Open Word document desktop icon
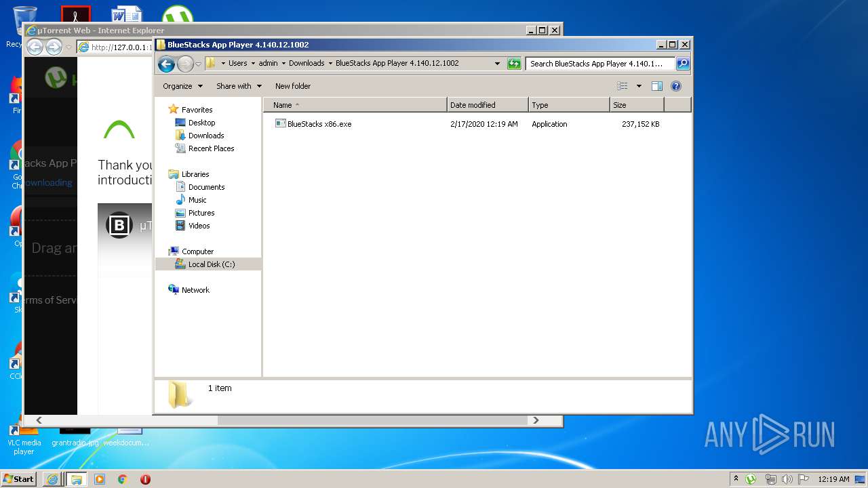This screenshot has height=488, width=868. coord(127,15)
